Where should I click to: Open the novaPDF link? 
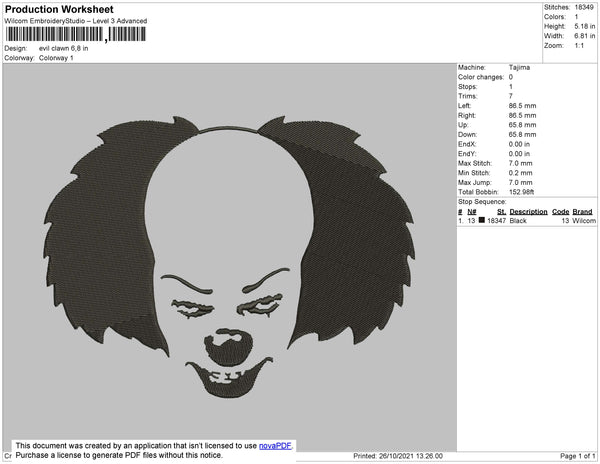pyautogui.click(x=275, y=446)
